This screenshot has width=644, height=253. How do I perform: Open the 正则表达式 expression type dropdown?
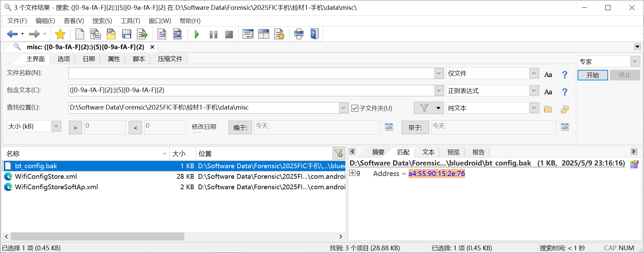[x=534, y=91]
